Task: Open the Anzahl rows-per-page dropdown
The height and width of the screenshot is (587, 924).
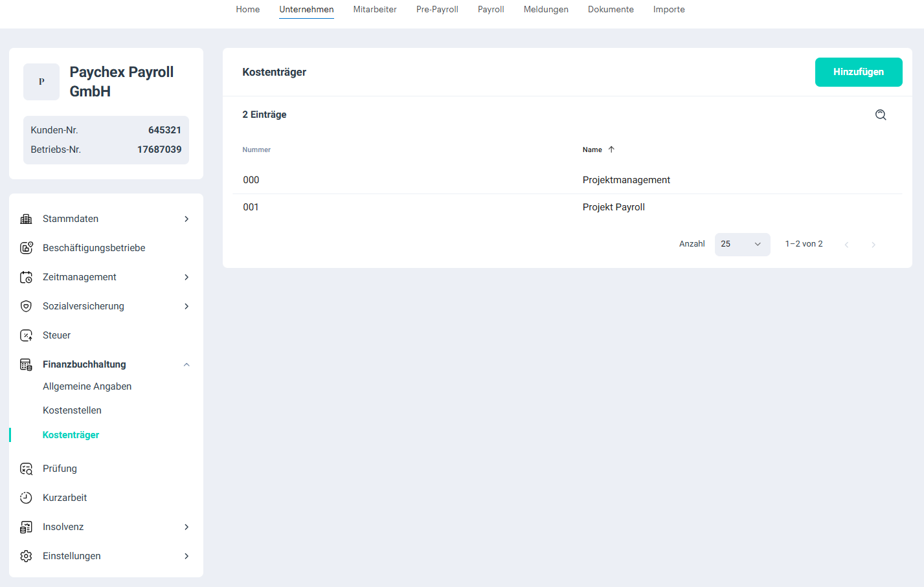Action: [x=742, y=244]
